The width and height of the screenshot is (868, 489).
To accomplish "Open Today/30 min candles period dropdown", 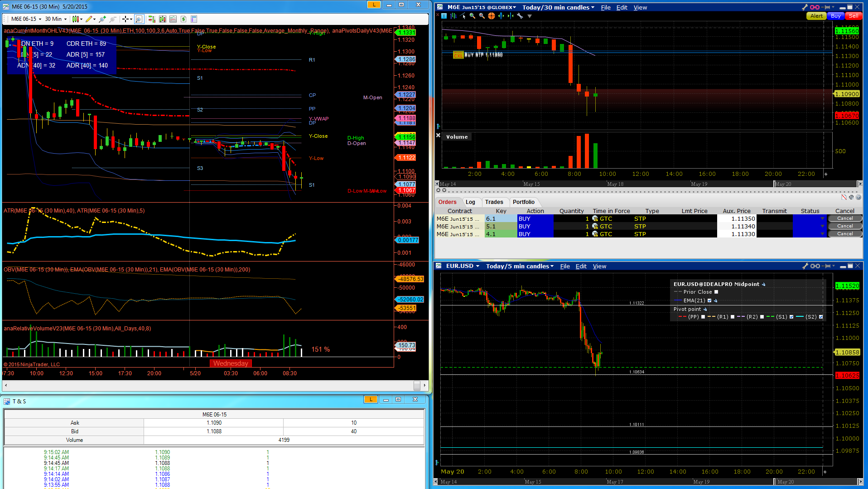I will (x=558, y=7).
